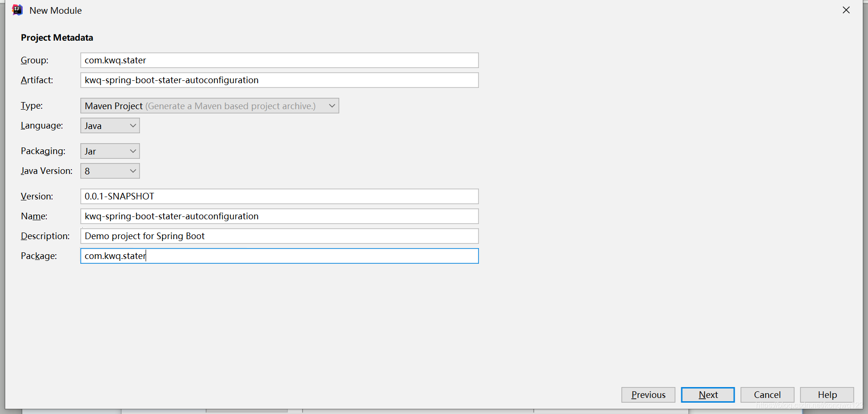Select the Package: label

(39, 256)
